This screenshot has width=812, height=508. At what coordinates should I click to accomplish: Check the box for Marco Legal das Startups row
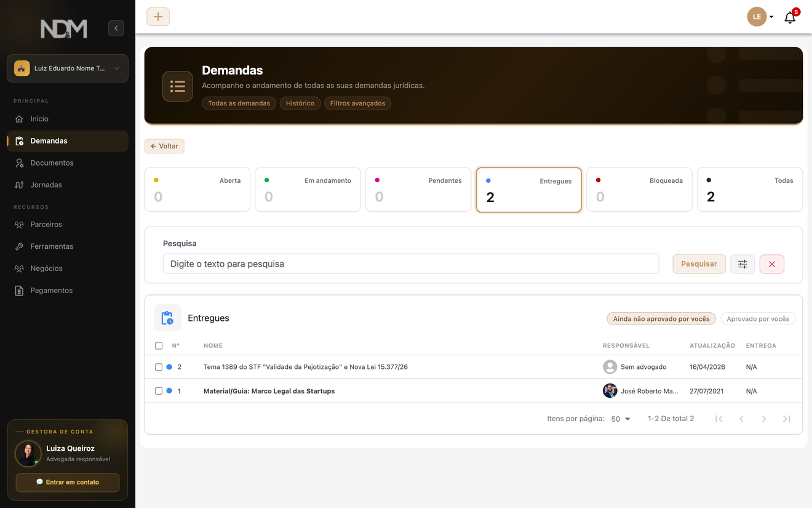click(159, 391)
